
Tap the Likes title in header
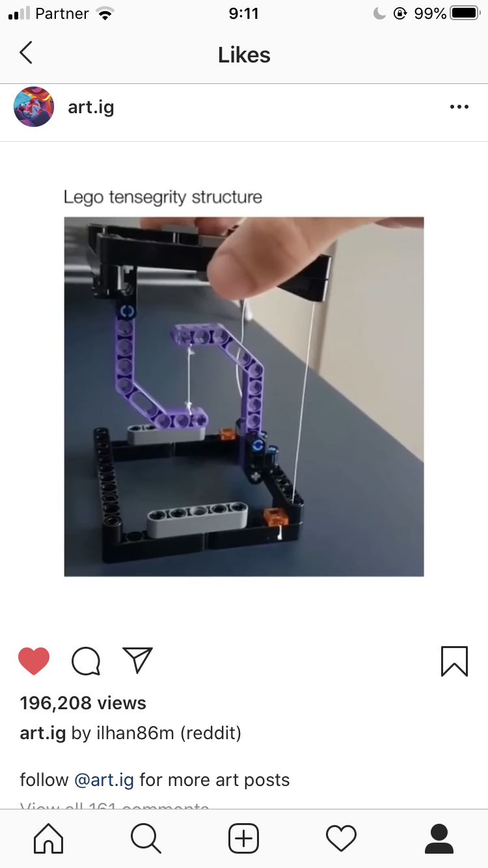coord(244,55)
